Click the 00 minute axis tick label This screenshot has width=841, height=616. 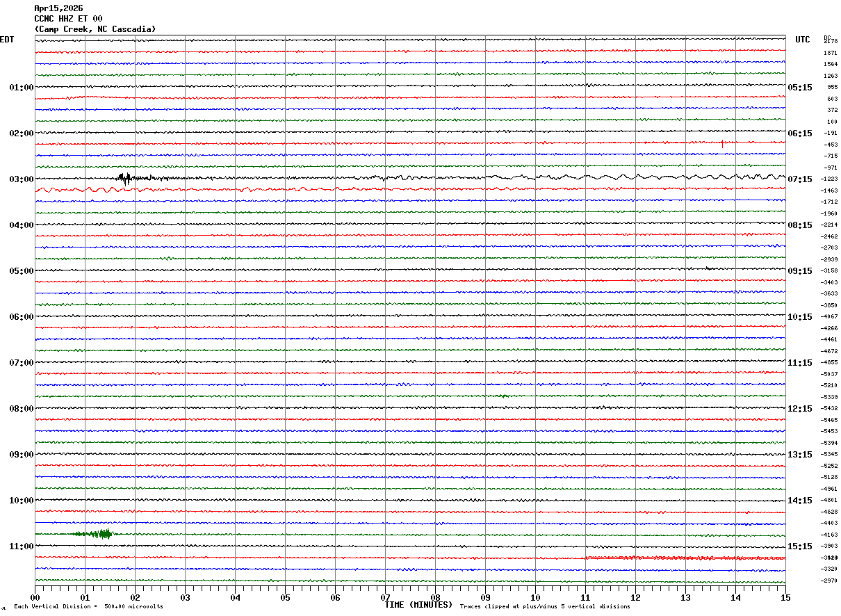coord(35,597)
